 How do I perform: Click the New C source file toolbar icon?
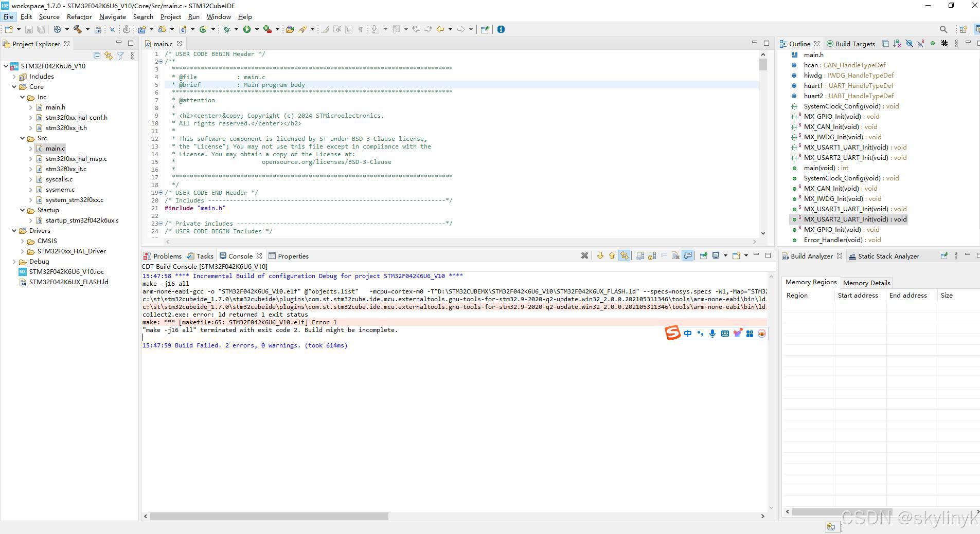click(183, 29)
